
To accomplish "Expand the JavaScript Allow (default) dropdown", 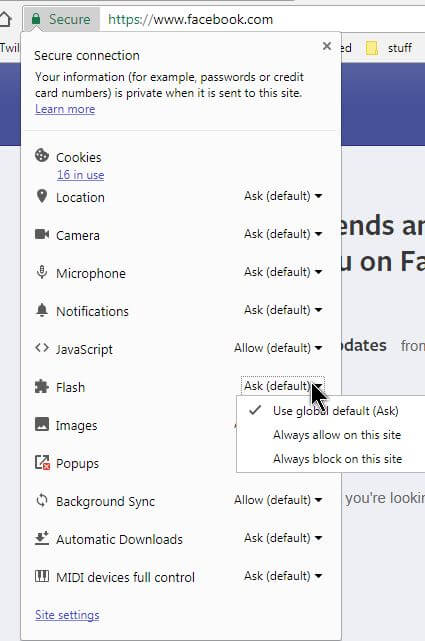I will click(278, 348).
